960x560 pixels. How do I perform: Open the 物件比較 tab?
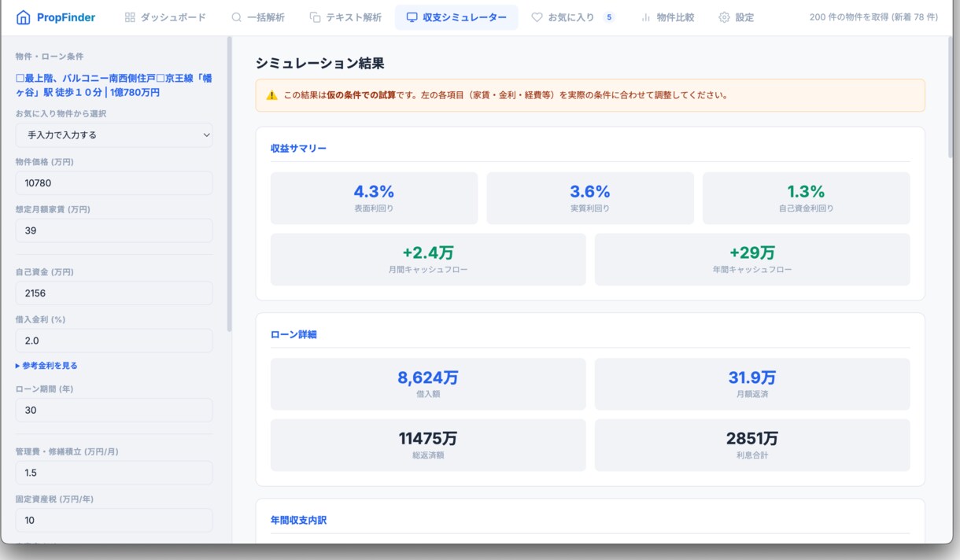667,17
